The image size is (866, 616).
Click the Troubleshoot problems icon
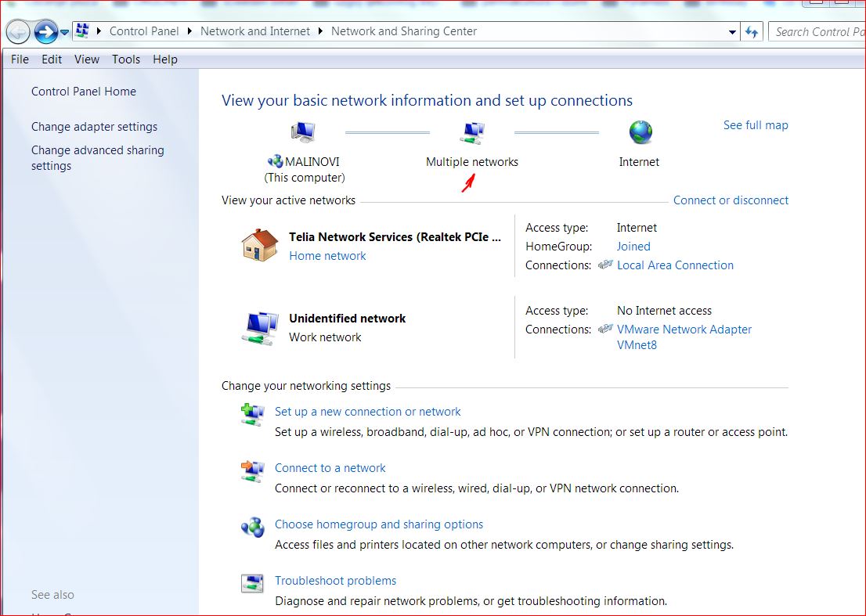click(x=252, y=583)
